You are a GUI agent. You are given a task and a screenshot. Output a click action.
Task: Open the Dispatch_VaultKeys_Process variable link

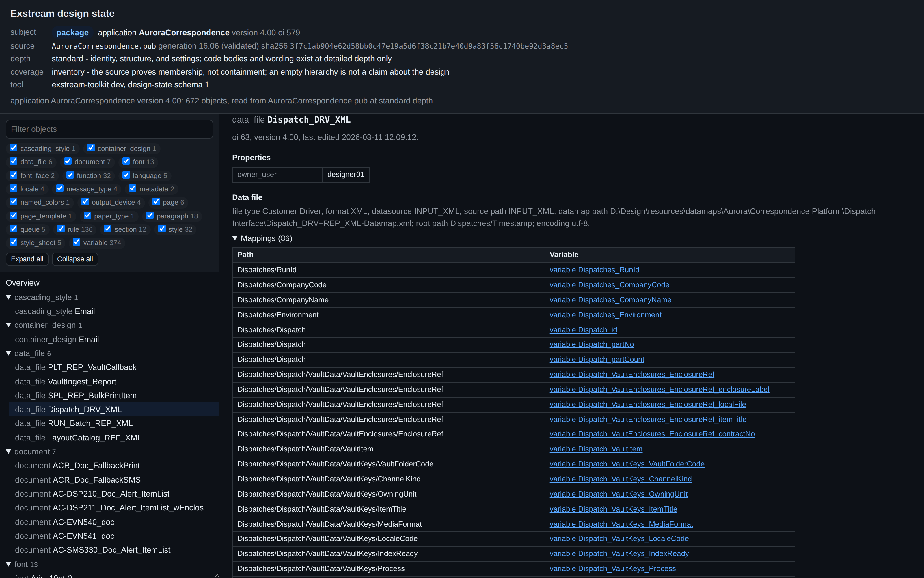click(612, 569)
